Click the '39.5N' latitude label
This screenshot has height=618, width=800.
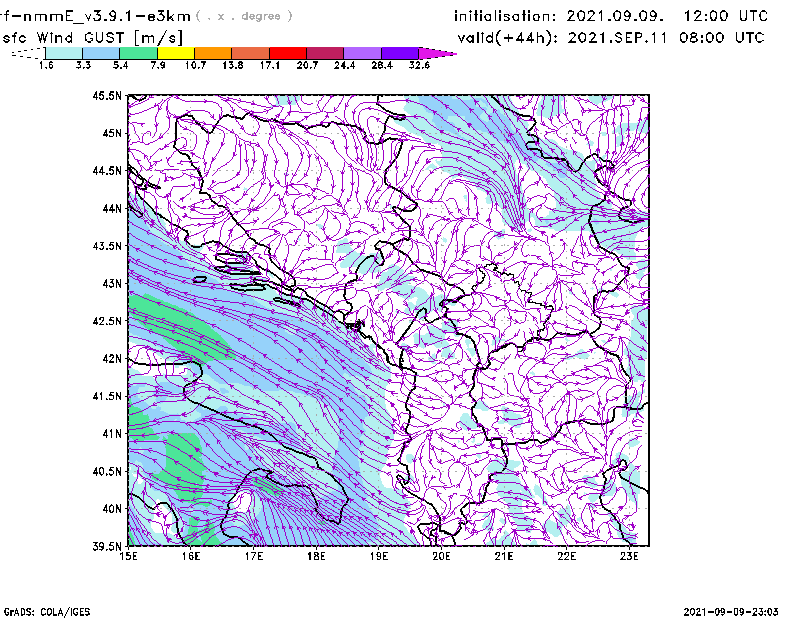[107, 547]
